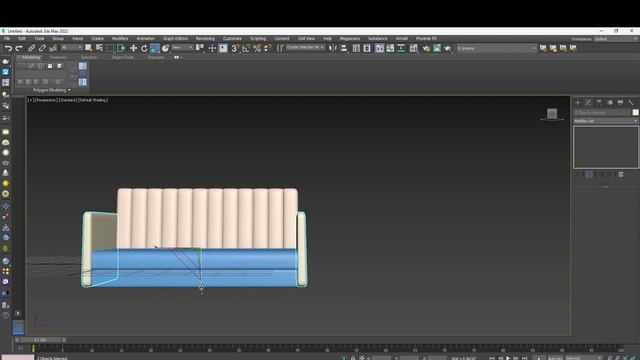Activate the Select Object tool

89,48
